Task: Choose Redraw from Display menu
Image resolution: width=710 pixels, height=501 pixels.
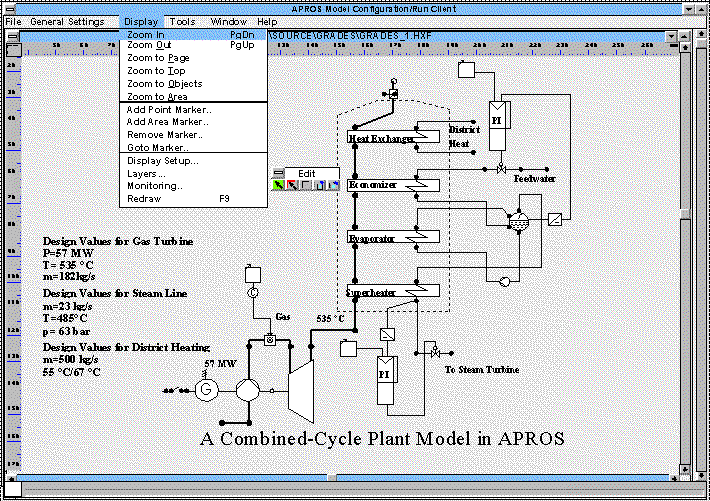Action: (193, 199)
